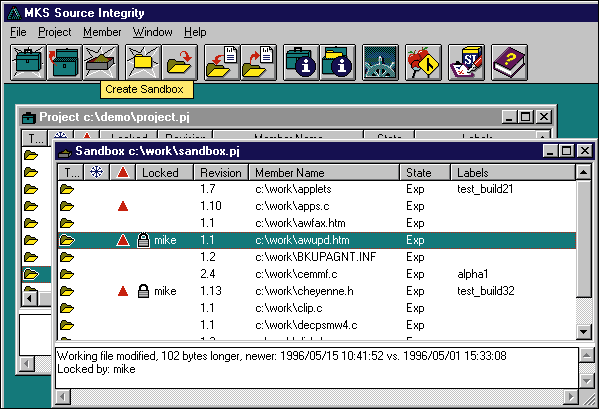Click the Open Project briefcase toolbar icon

(x=28, y=62)
